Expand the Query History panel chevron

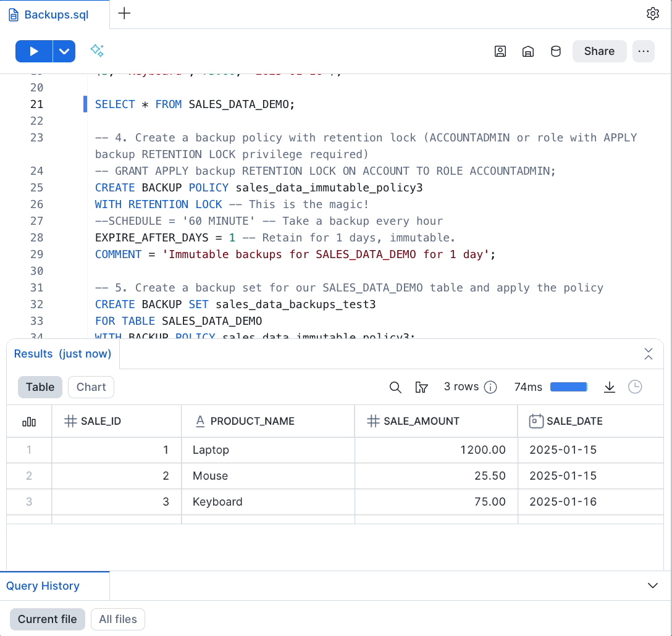pos(653,585)
